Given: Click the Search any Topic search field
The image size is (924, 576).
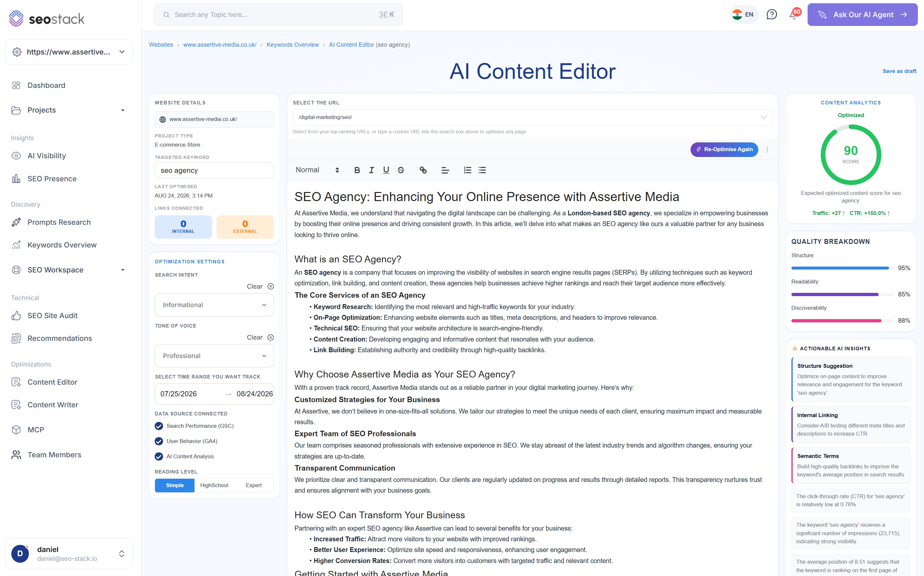Looking at the screenshot, I should (x=278, y=15).
